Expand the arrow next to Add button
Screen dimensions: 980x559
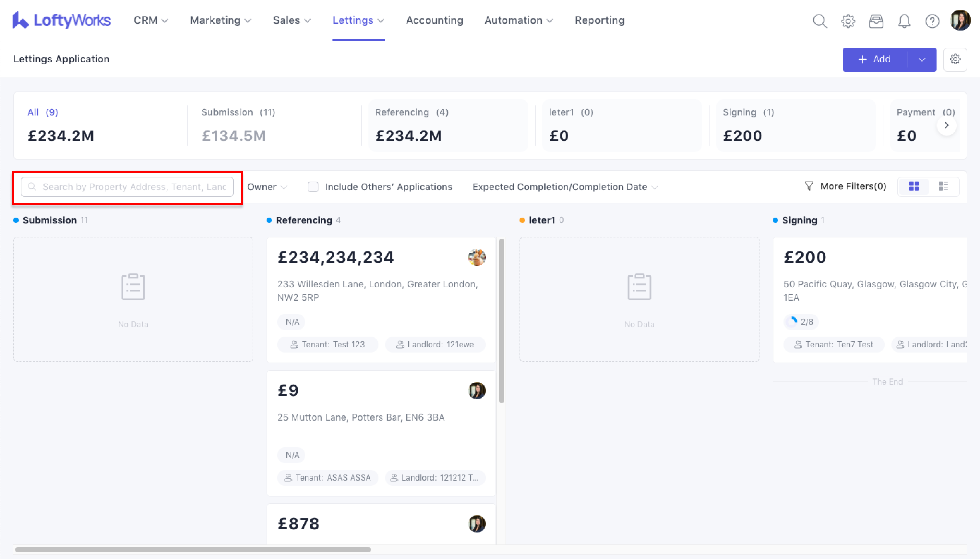click(x=922, y=59)
